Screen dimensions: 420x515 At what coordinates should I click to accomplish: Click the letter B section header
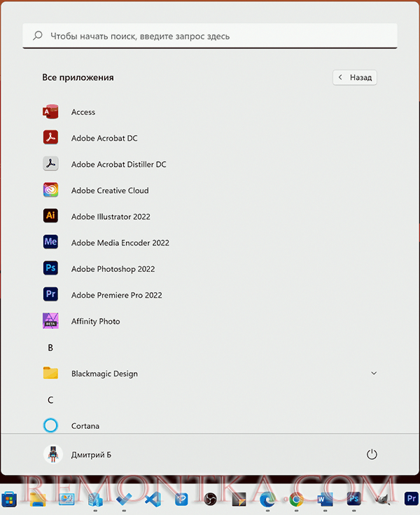50,348
